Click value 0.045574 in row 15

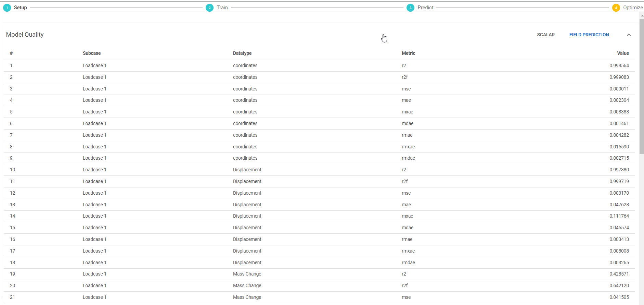point(619,228)
